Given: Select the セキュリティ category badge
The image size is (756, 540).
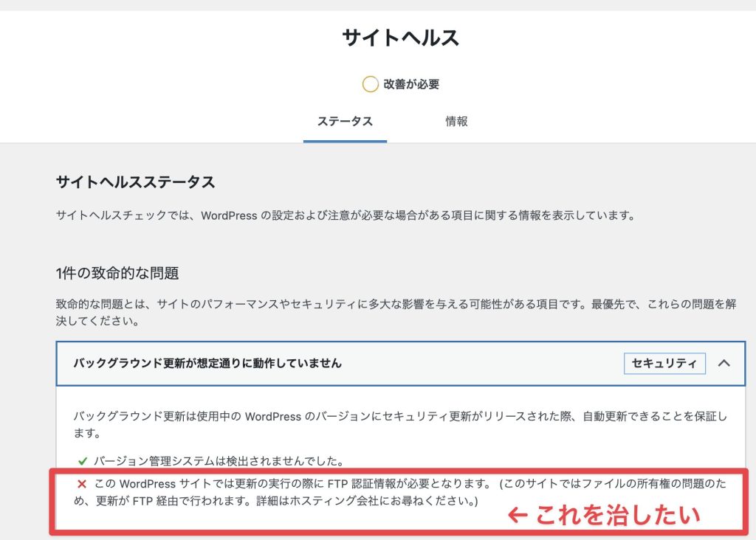Looking at the screenshot, I should coord(664,363).
